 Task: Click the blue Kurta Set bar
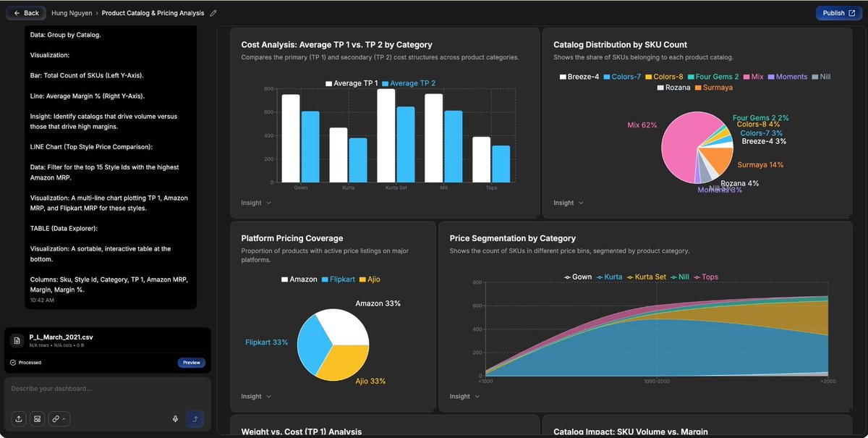click(406, 144)
